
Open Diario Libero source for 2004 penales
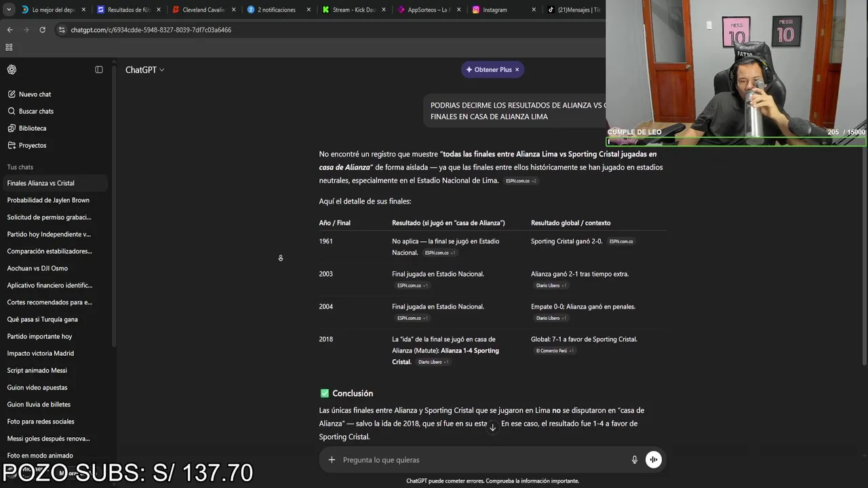[x=551, y=318]
